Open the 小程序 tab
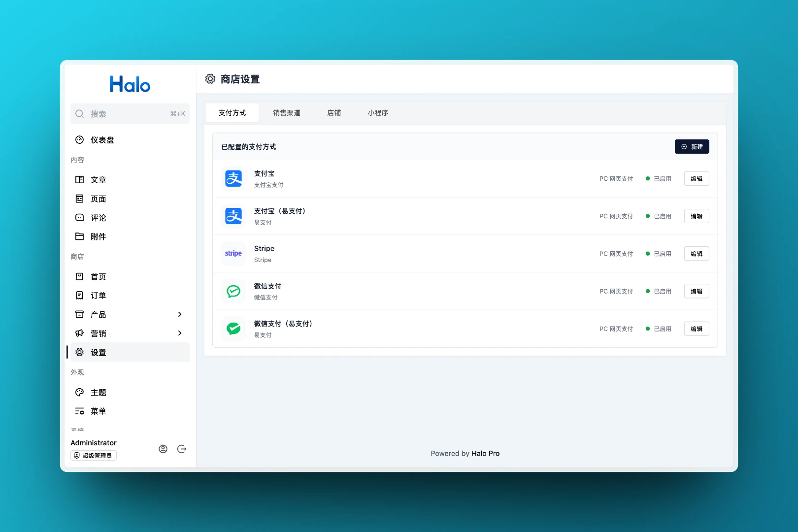Viewport: 798px width, 532px height. click(x=378, y=113)
